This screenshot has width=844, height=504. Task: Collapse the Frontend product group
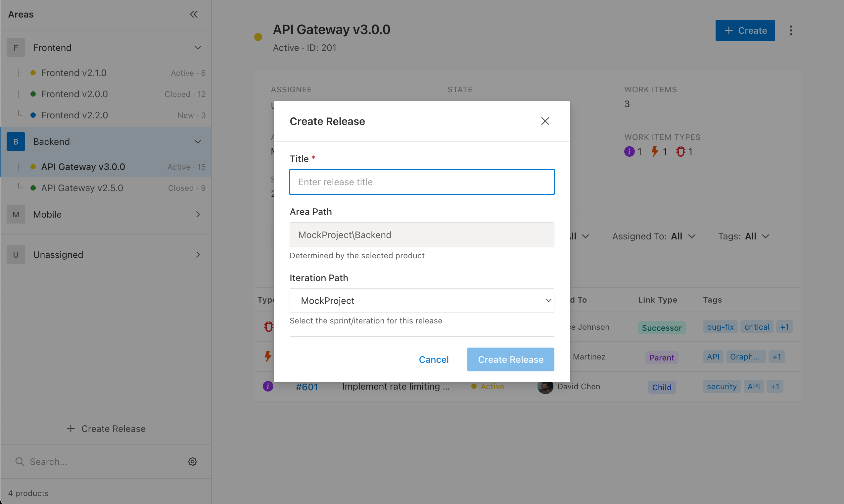click(x=198, y=48)
